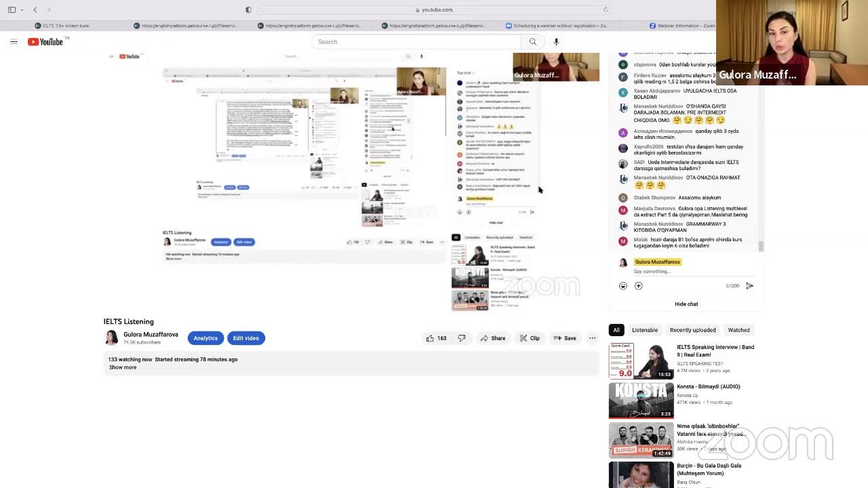This screenshot has height=488, width=868.
Task: Click the 'IELTS SPEAKING TEST' channel name
Action: point(700,364)
